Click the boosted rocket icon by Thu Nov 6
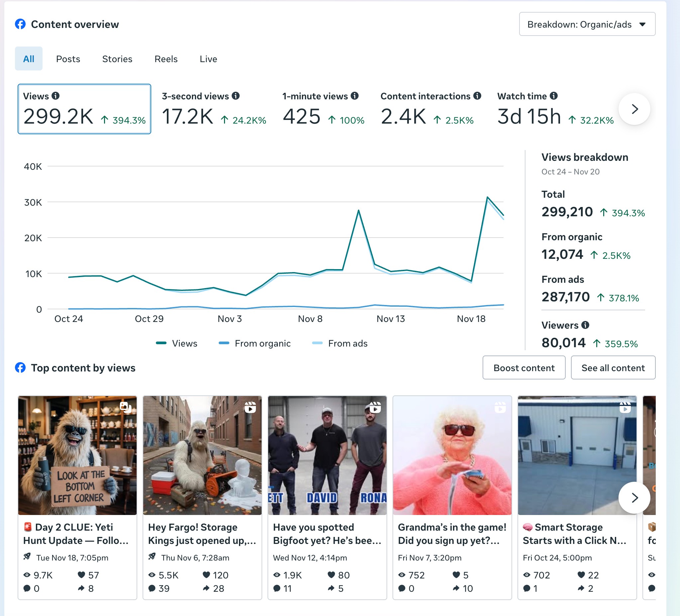 152,557
